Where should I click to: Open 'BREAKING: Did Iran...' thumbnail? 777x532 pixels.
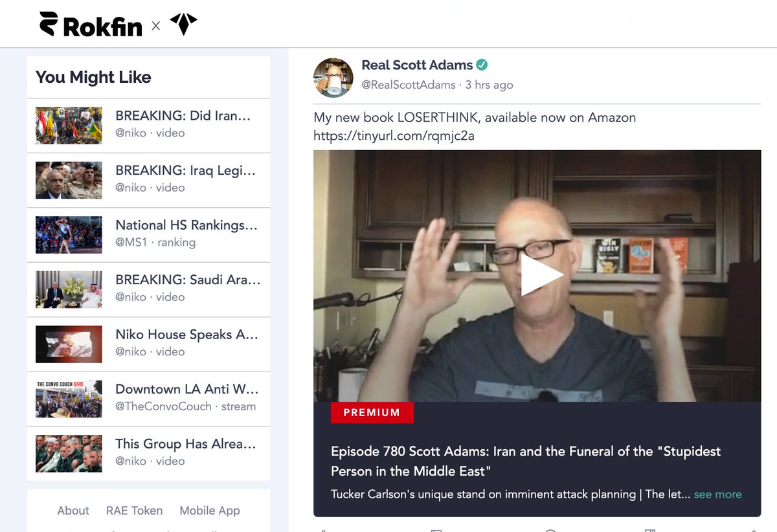point(69,126)
